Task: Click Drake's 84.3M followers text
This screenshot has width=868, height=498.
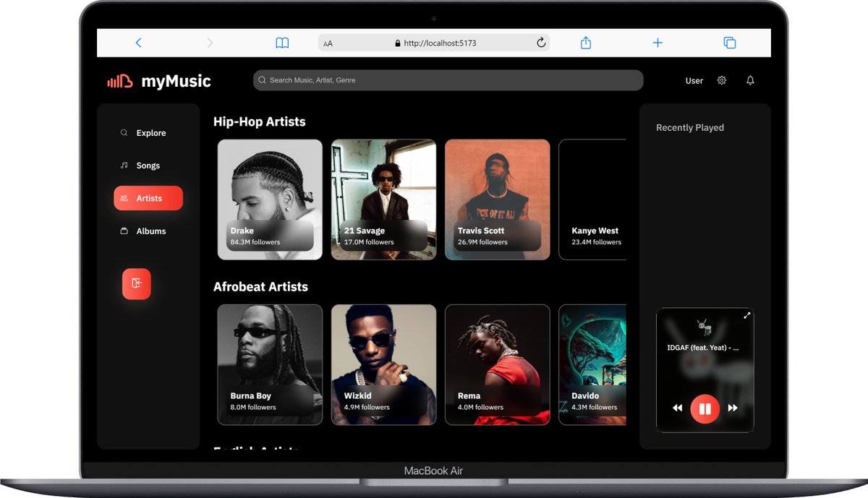Action: (x=255, y=242)
